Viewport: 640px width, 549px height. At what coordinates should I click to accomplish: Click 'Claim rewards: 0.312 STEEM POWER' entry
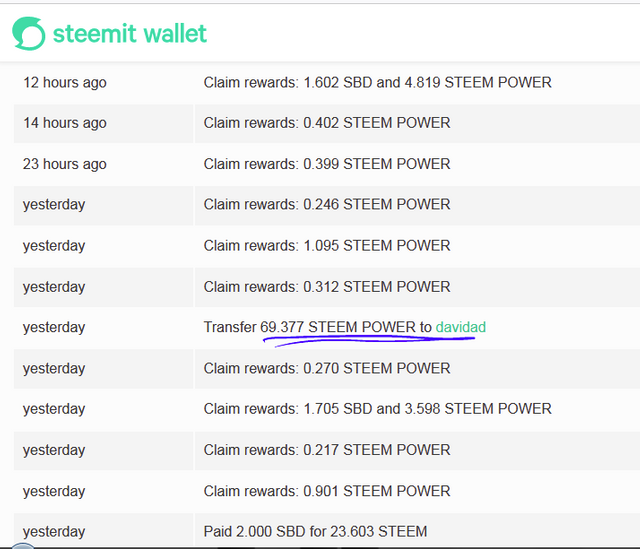[327, 287]
